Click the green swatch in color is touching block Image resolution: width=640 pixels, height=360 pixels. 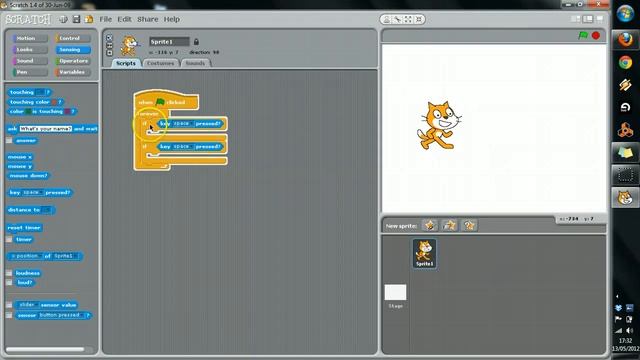tap(28, 111)
